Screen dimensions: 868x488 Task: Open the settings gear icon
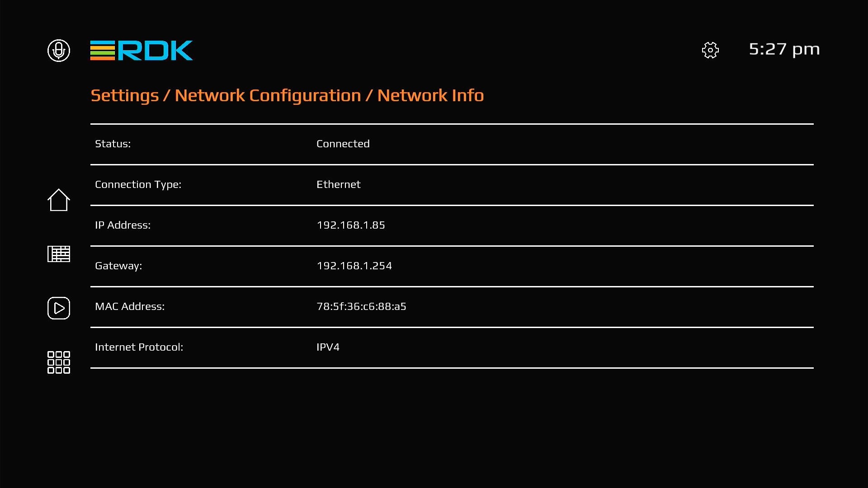[x=710, y=50]
